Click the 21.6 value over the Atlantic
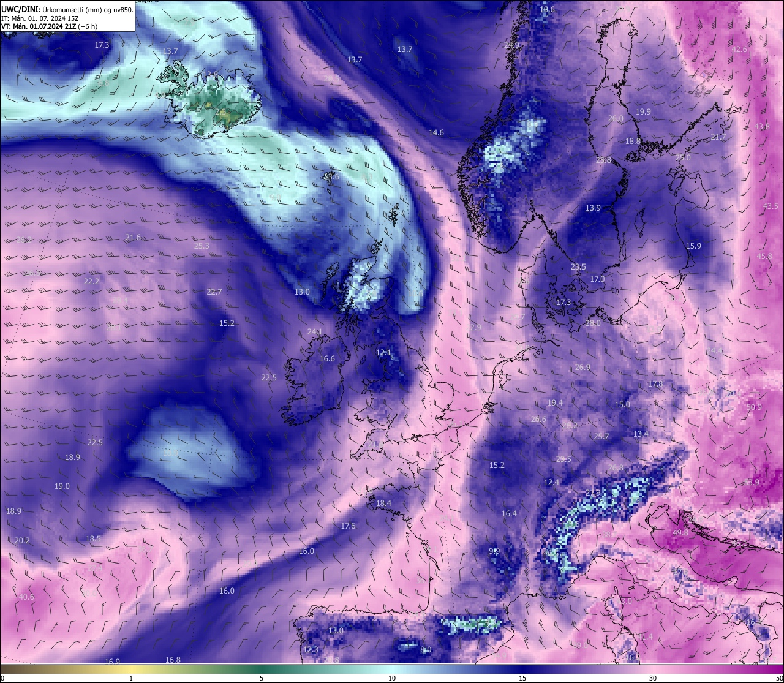Viewport: 784px width, 683px height. pyautogui.click(x=133, y=237)
